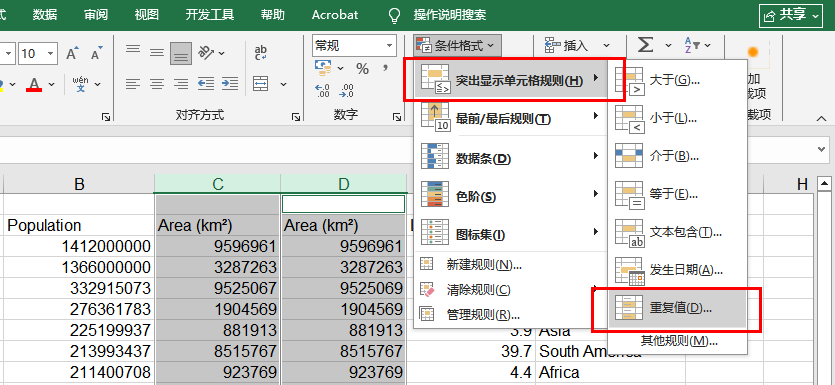
Task: Apply percent style format
Action: pos(363,69)
